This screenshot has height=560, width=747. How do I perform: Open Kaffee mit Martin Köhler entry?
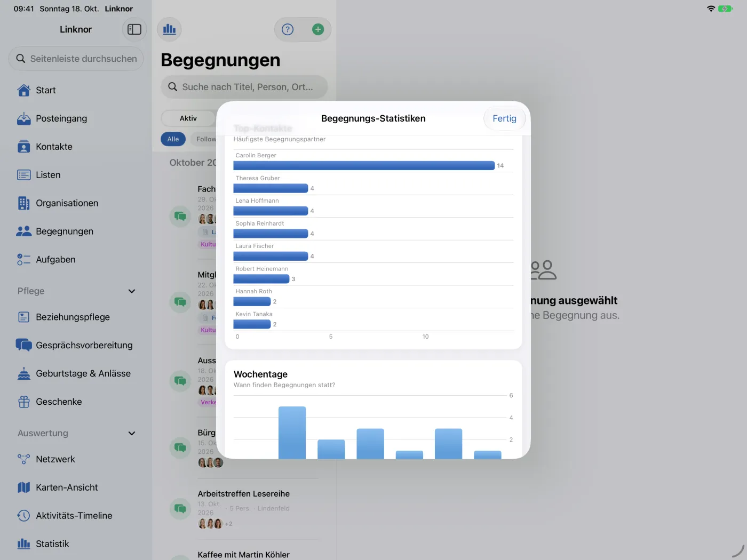pyautogui.click(x=244, y=555)
